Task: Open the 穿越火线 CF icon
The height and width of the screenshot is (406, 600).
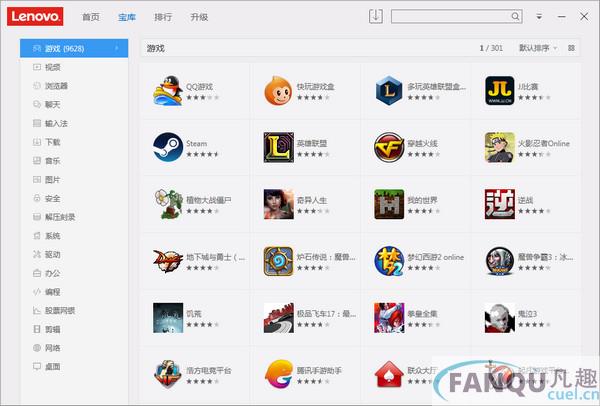Action: point(389,147)
